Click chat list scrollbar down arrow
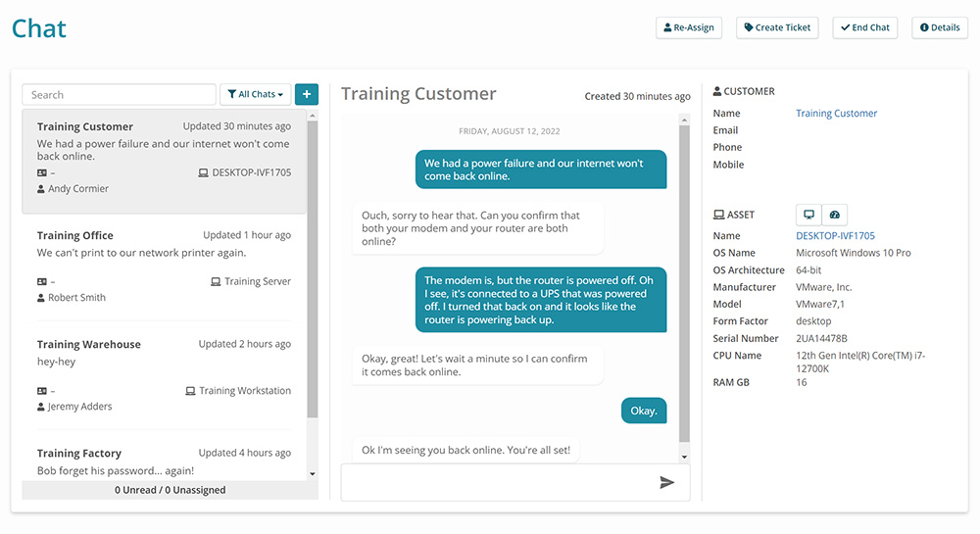Screen dimensions: 980x534 tap(313, 474)
